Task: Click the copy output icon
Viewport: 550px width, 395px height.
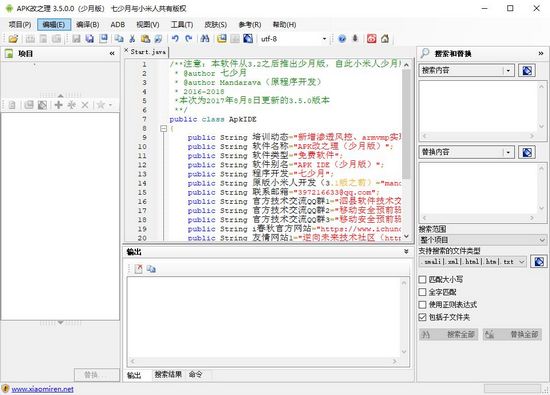Action: pos(151,269)
